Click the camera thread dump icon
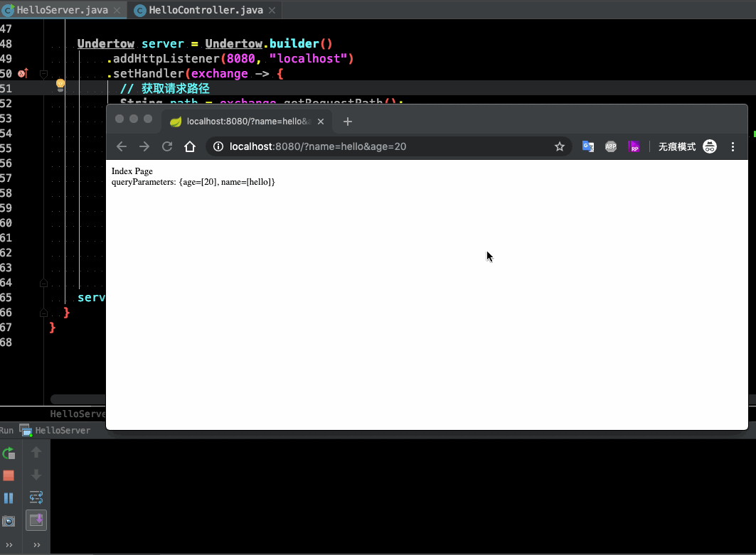 click(x=9, y=521)
